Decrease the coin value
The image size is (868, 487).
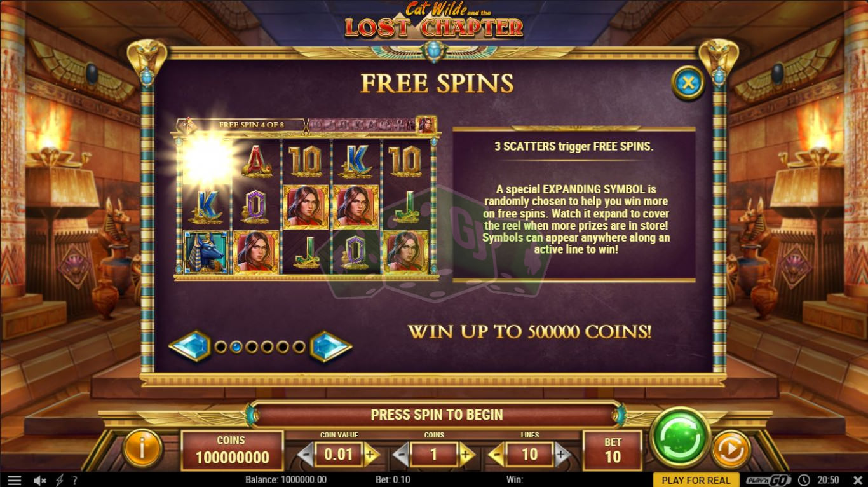click(x=306, y=455)
